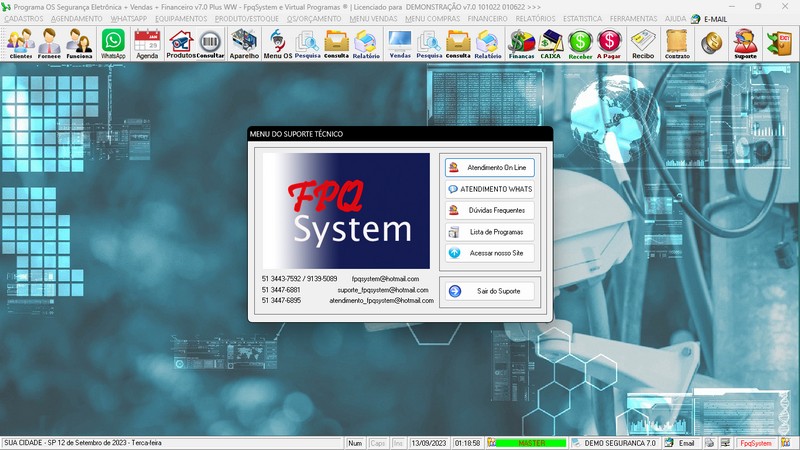Open the Finanças dollar icon
The width and height of the screenshot is (800, 450).
(521, 43)
